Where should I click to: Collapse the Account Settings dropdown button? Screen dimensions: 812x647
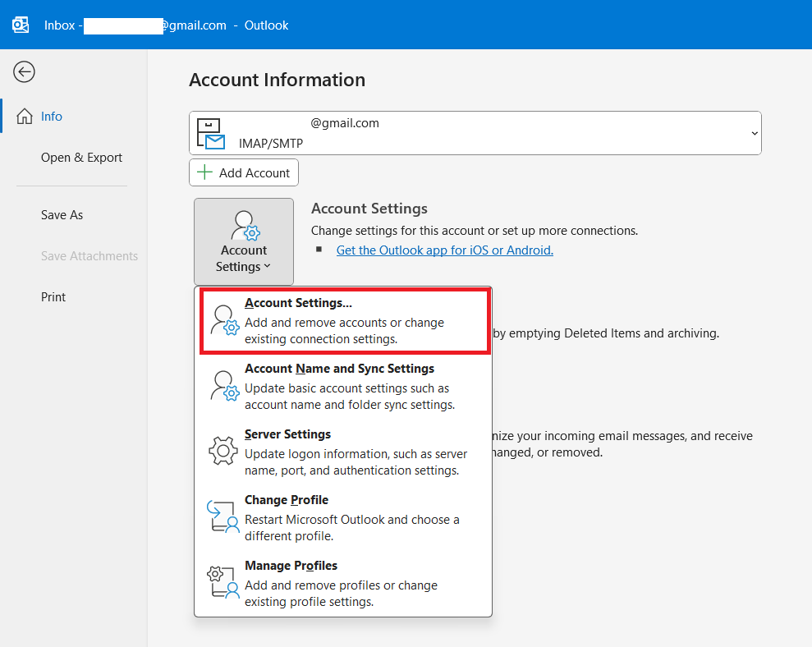244,242
